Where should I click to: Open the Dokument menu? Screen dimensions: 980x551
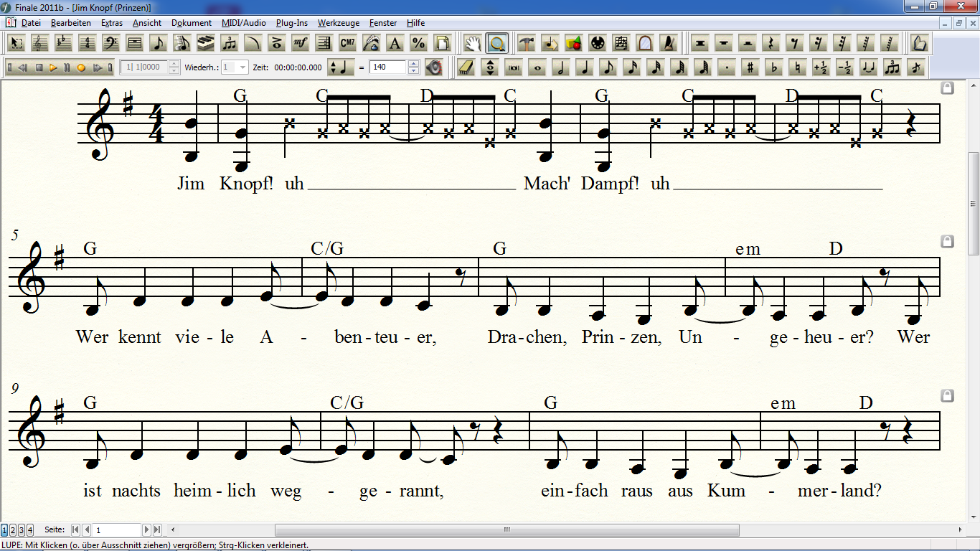192,23
